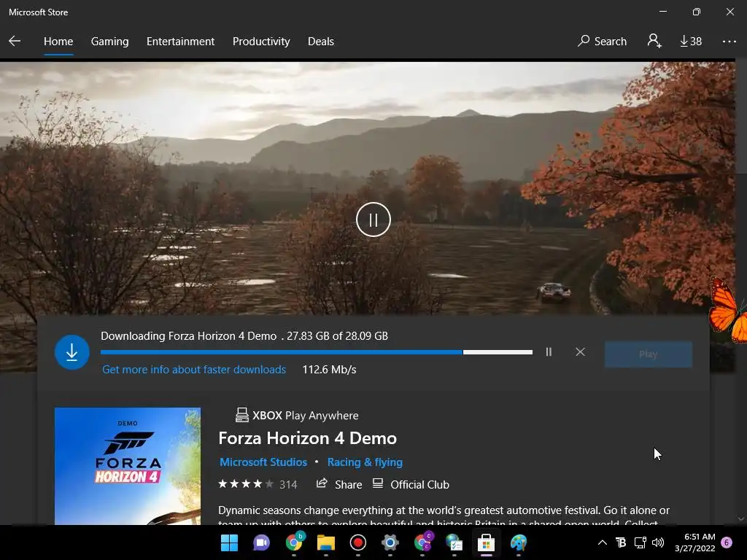The height and width of the screenshot is (560, 747).
Task: Click the Forza Horizon 4 box art
Action: (x=128, y=466)
